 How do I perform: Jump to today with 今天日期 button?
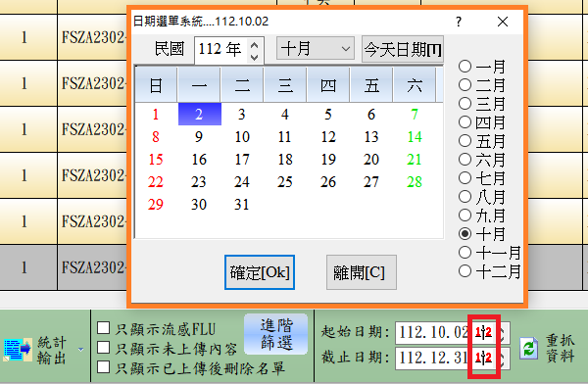click(x=403, y=49)
